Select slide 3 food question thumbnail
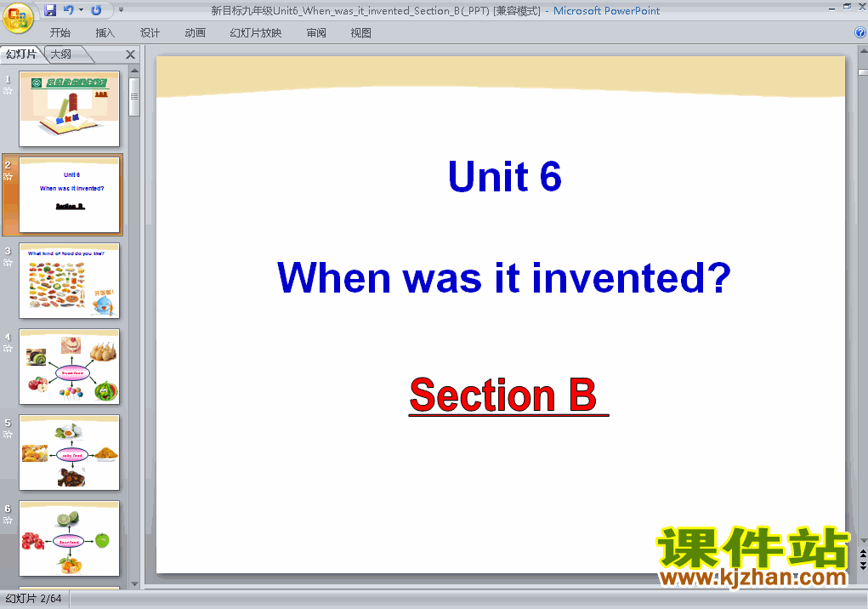The width and height of the screenshot is (868, 609). tap(69, 281)
